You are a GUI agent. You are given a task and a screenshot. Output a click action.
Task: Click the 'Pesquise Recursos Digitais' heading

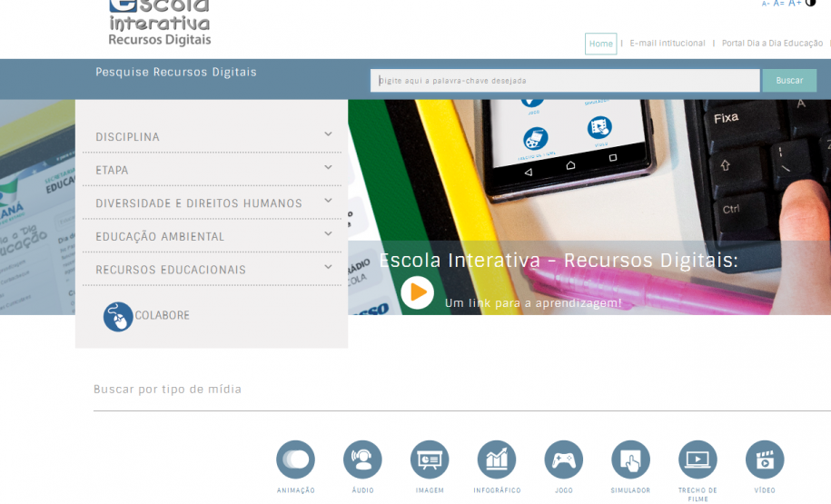176,72
